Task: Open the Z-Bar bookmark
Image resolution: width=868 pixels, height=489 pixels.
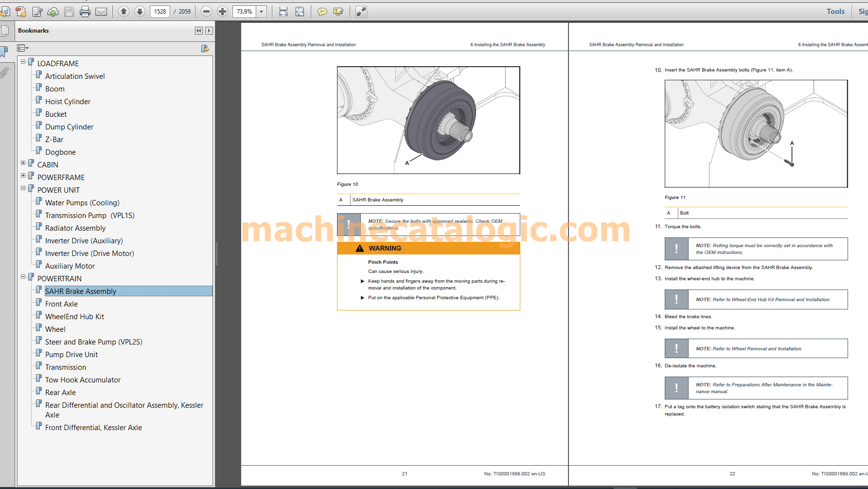Action: [54, 140]
